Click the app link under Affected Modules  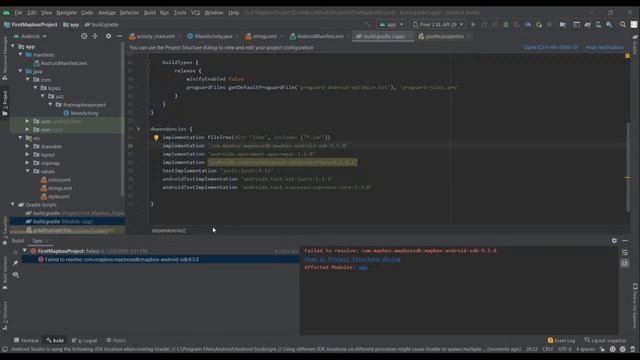(x=362, y=268)
